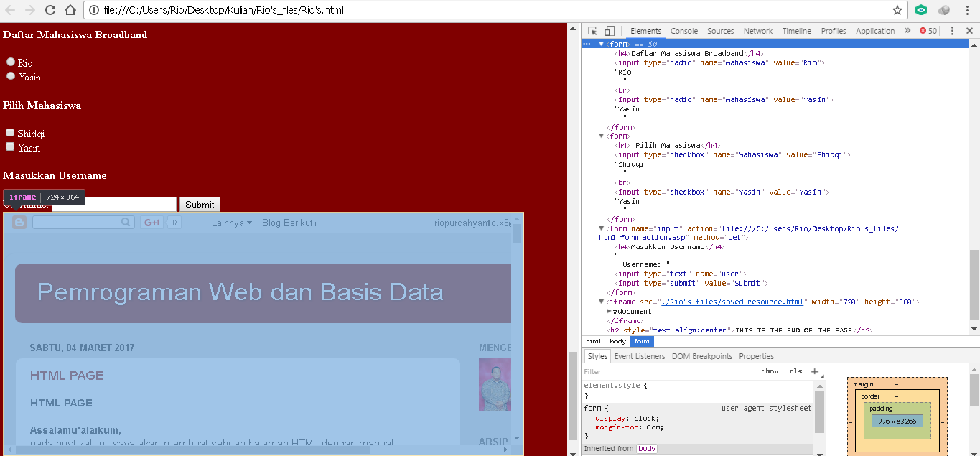Click the body link after Inherited from

coord(647,448)
